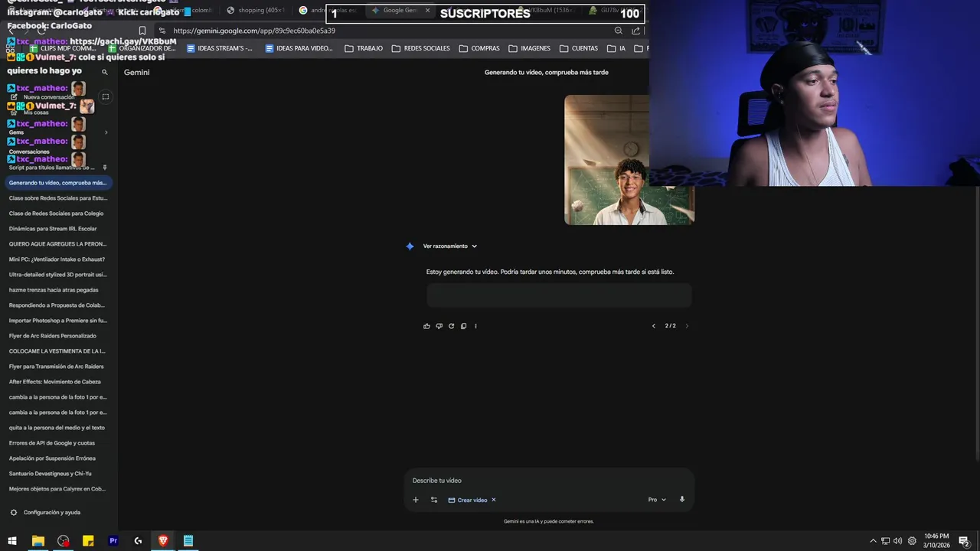Click the microphone voice input icon
Image resolution: width=980 pixels, height=551 pixels.
[682, 500]
